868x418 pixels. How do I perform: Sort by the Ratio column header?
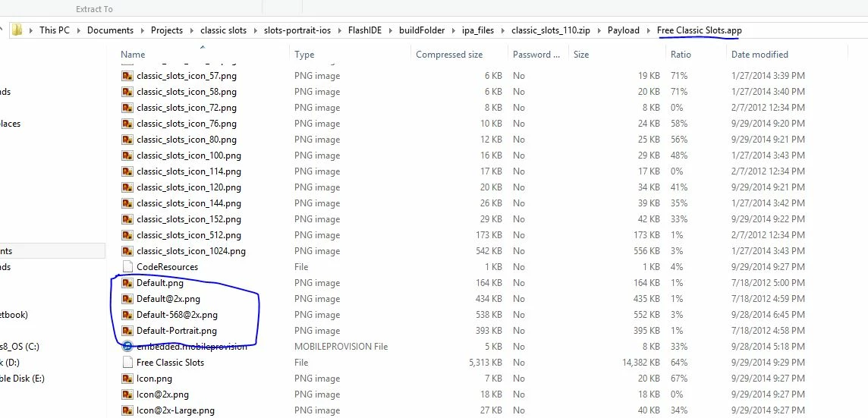click(681, 55)
